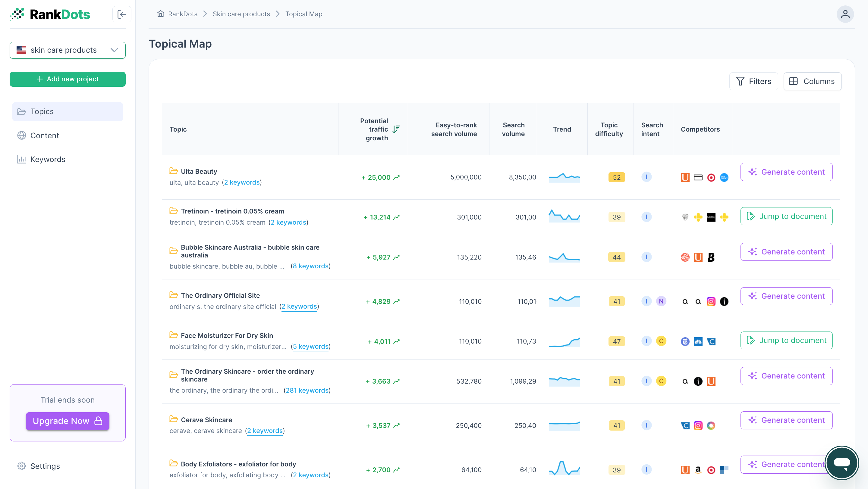Click the 5,000,000 easy-to-rank volume value
This screenshot has width=868, height=489.
pyautogui.click(x=466, y=177)
